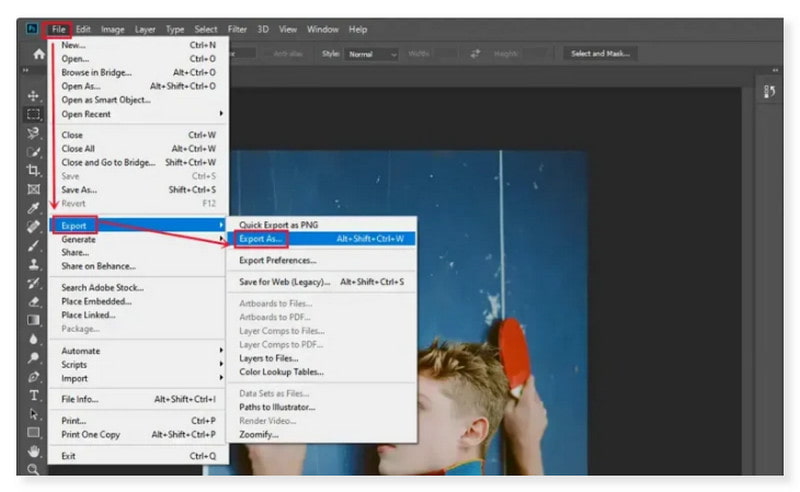Select the Quick Selection tool

point(34,152)
